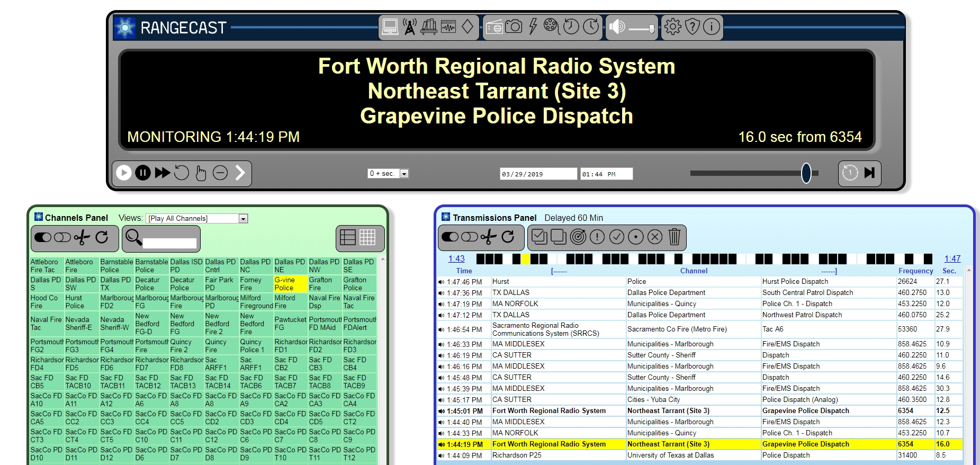Click trash icon in Transmissions Panel
This screenshot has height=465, width=980.
pyautogui.click(x=674, y=237)
